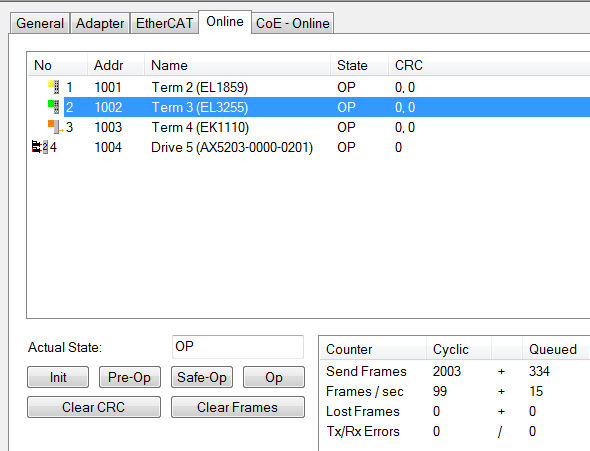Viewport: 590px width, 451px height.
Task: Click the drive icon for Drive 5 (AX5203)
Action: point(40,147)
